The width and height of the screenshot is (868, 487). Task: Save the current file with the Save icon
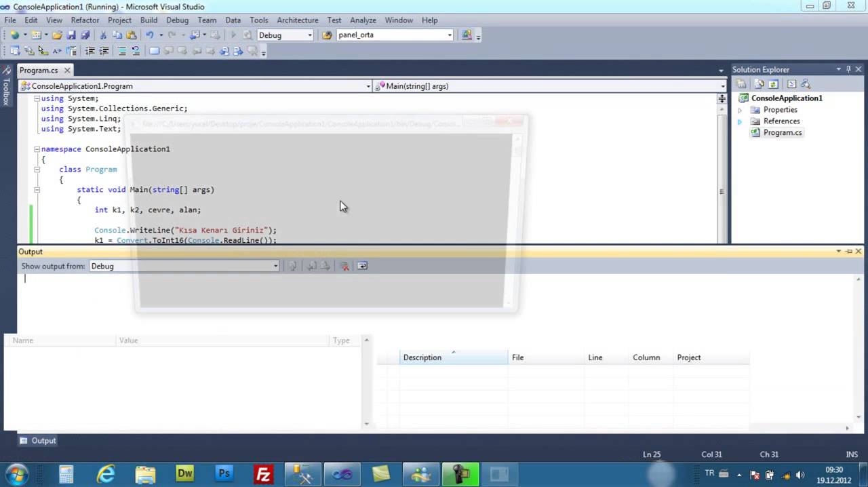coord(71,35)
